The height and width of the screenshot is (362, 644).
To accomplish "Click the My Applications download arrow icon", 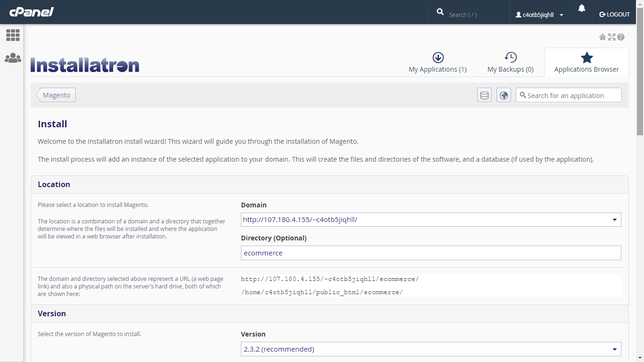I will (438, 58).
